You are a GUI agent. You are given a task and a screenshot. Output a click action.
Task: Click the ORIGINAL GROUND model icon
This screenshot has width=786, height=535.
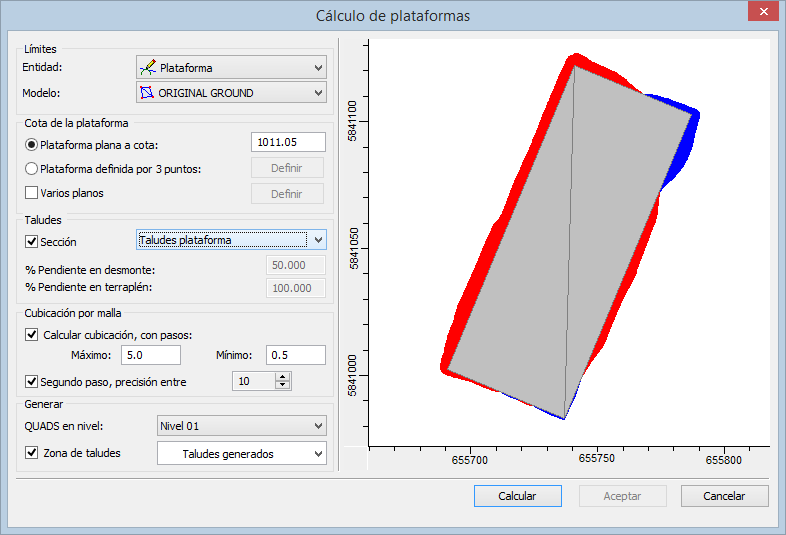(x=147, y=92)
